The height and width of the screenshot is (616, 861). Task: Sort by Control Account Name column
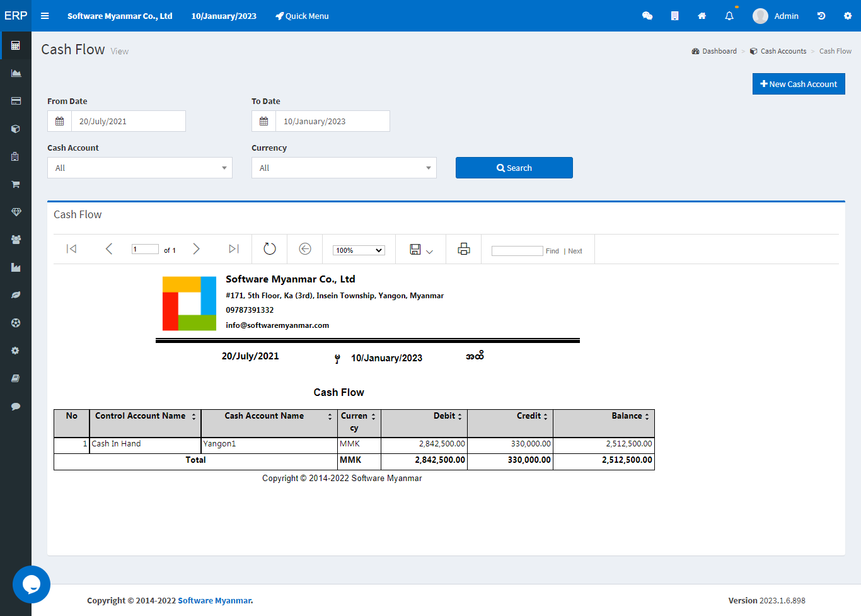[194, 417]
